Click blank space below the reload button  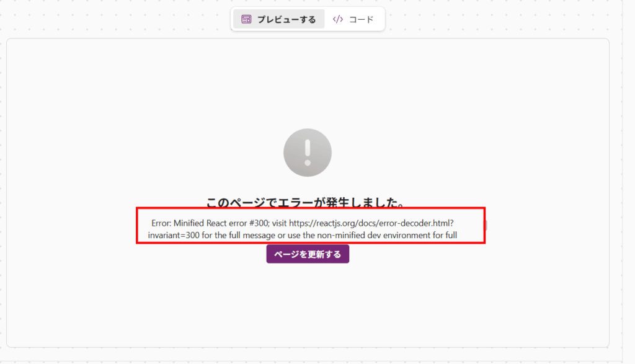[308, 304]
